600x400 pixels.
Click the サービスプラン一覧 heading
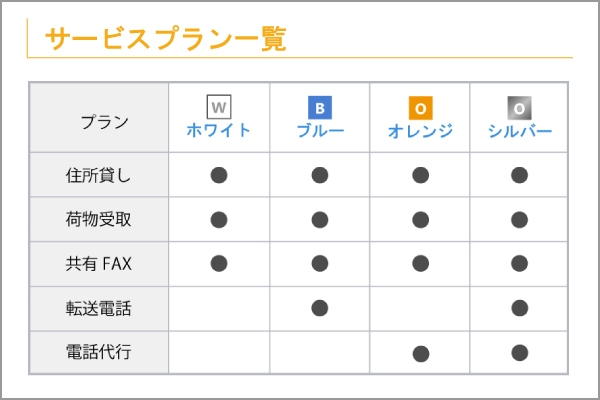(x=166, y=39)
